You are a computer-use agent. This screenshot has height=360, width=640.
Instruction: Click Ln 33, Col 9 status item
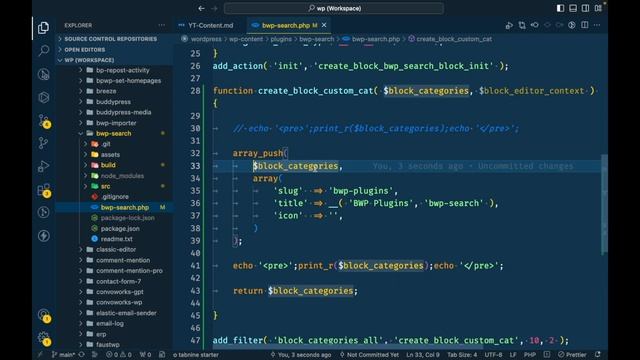click(423, 355)
